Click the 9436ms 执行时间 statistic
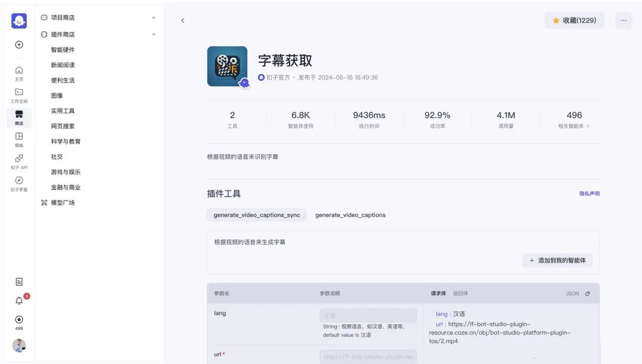 click(369, 119)
